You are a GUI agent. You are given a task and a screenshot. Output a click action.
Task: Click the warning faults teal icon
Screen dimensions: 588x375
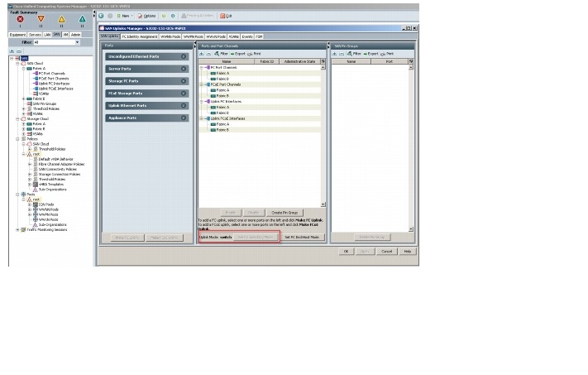(82, 19)
